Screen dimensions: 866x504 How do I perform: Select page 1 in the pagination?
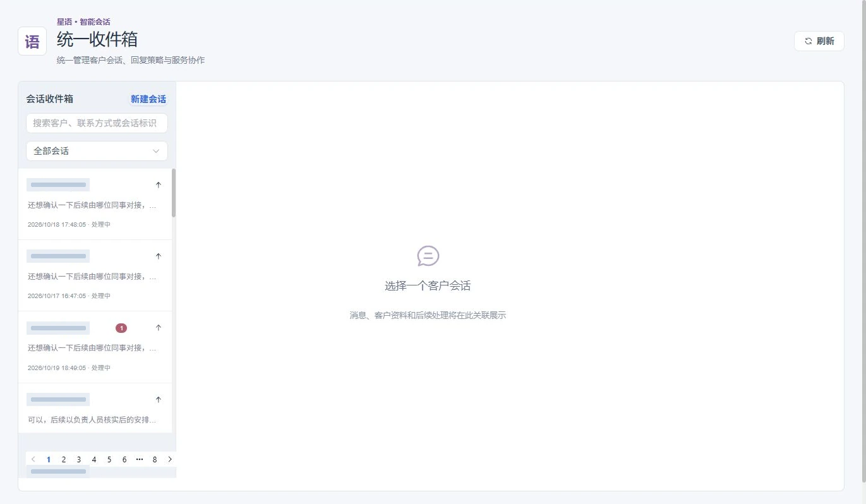(x=49, y=459)
